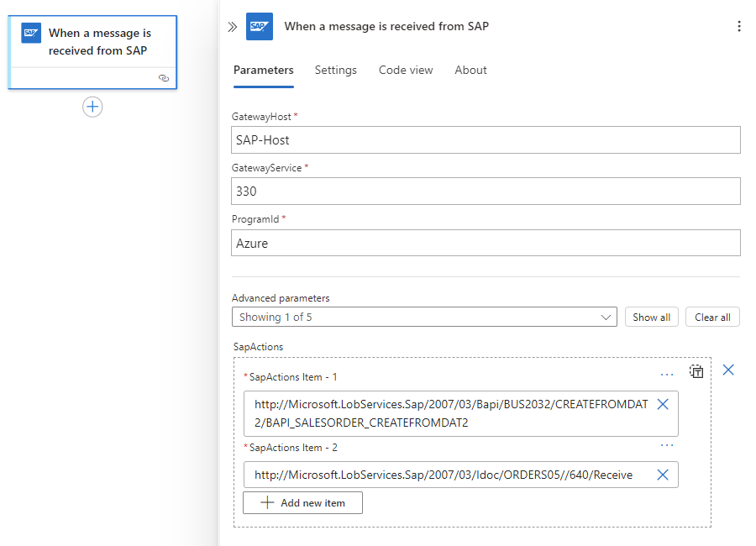Switch to the Settings tab

coord(336,70)
